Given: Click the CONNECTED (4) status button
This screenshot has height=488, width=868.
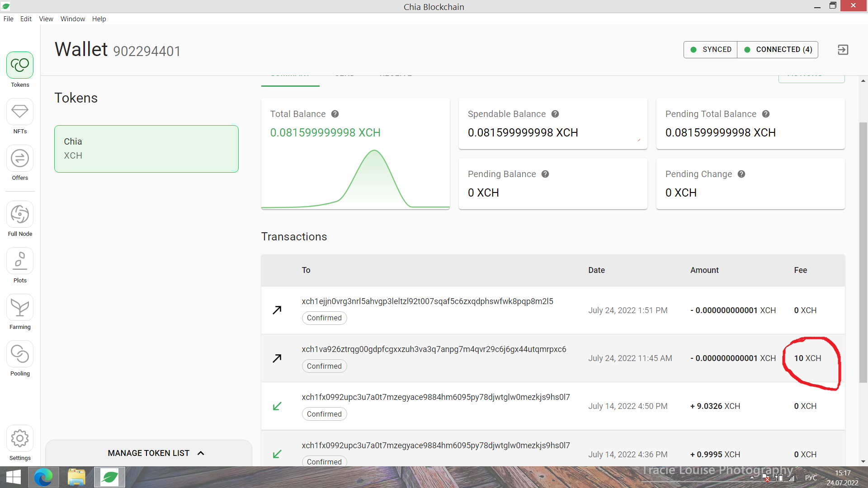Looking at the screenshot, I should click(778, 50).
